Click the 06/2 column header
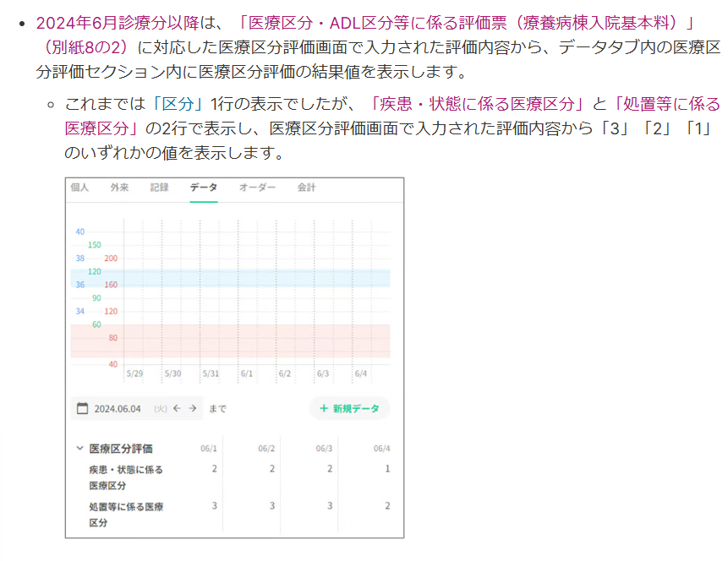 coord(266,449)
